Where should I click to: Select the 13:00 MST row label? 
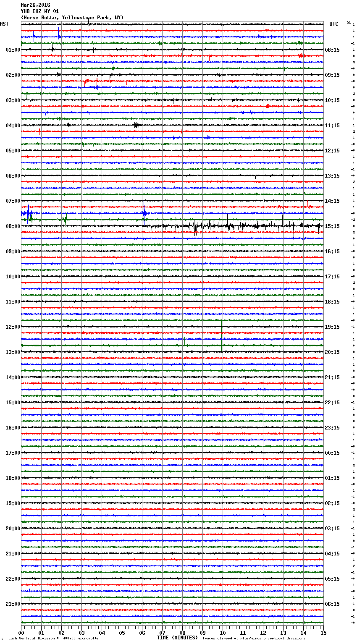coord(13,352)
